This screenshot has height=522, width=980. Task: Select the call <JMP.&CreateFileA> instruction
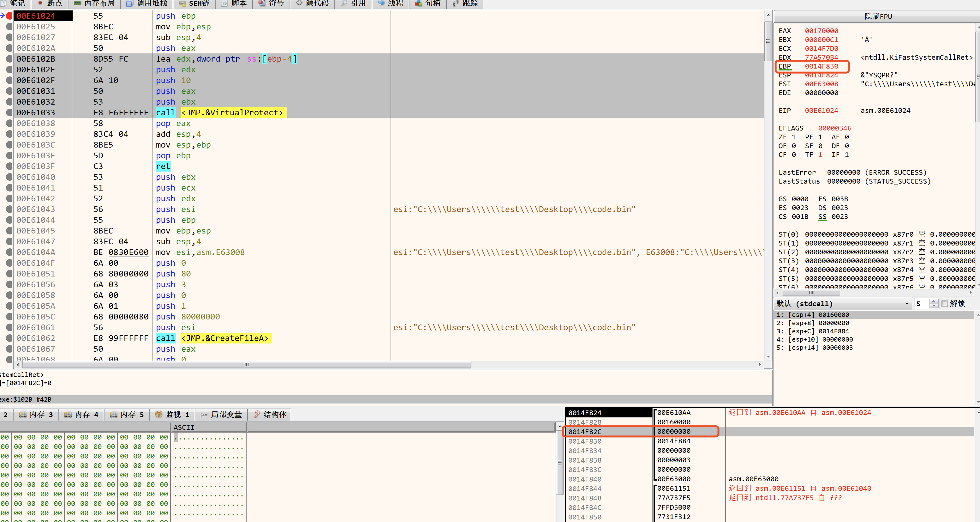pyautogui.click(x=213, y=338)
